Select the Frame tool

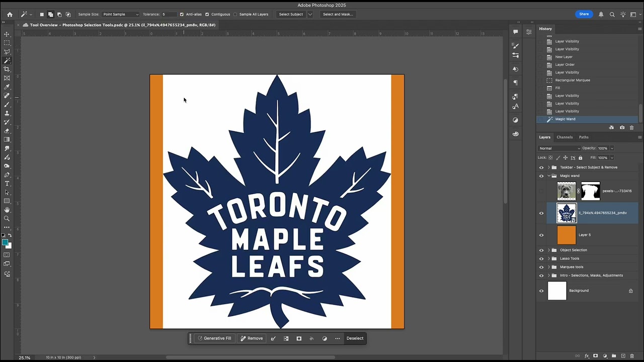coord(7,78)
